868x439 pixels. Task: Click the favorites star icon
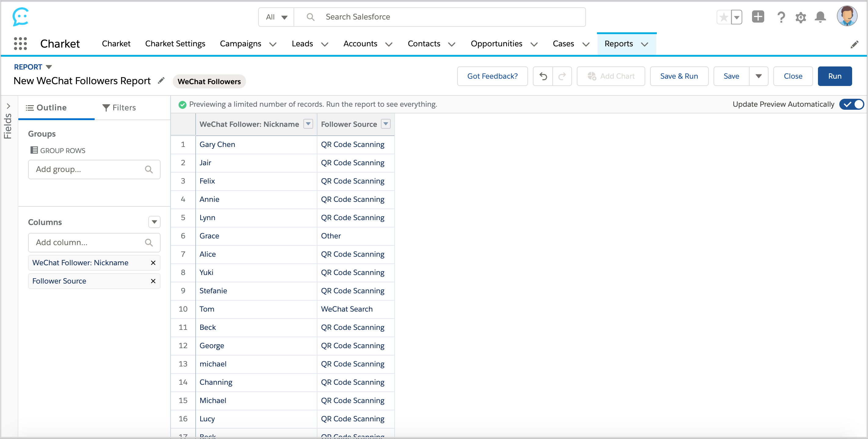point(723,17)
